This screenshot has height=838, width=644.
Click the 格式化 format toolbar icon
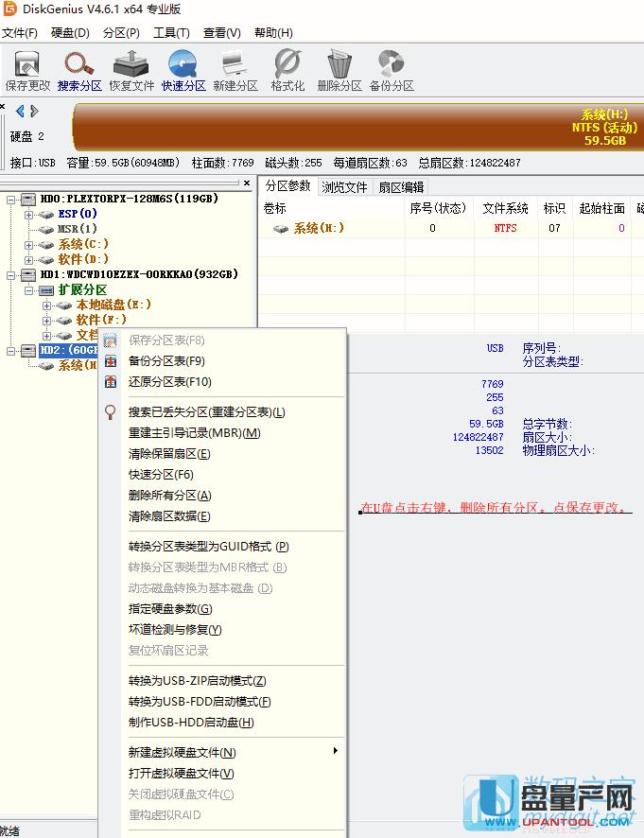[x=287, y=69]
